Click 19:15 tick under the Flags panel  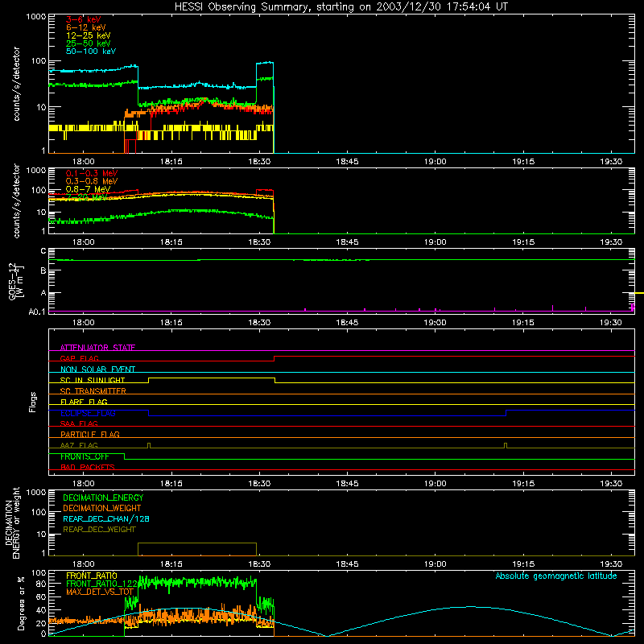[x=523, y=484]
